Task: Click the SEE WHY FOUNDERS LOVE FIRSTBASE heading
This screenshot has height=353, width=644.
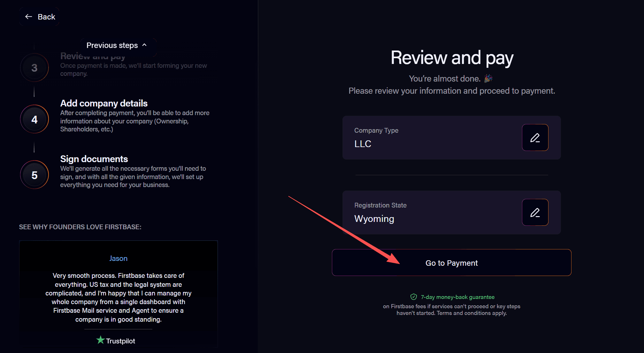Action: (x=80, y=227)
